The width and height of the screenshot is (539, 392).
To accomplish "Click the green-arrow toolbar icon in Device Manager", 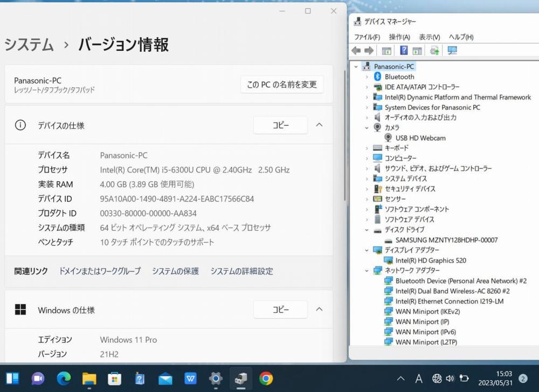I will (434, 51).
